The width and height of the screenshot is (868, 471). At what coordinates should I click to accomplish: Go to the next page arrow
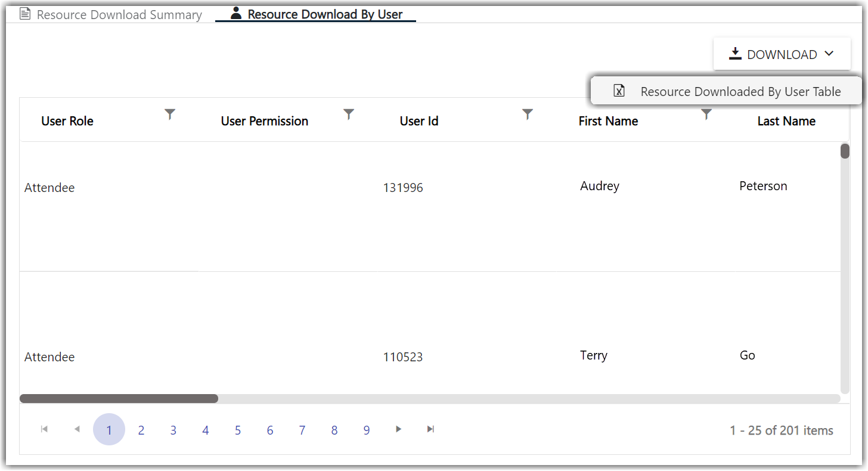point(399,429)
